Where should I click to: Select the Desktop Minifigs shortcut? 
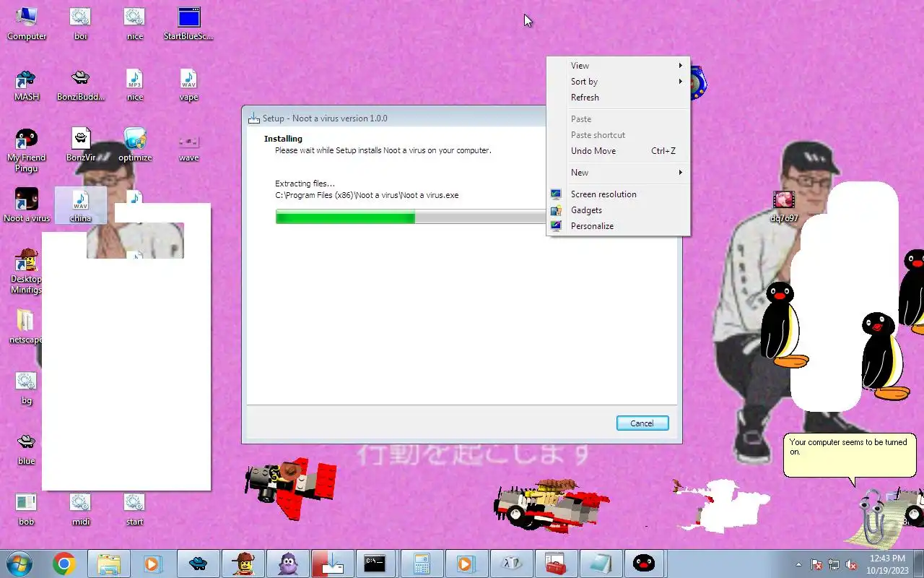27,271
